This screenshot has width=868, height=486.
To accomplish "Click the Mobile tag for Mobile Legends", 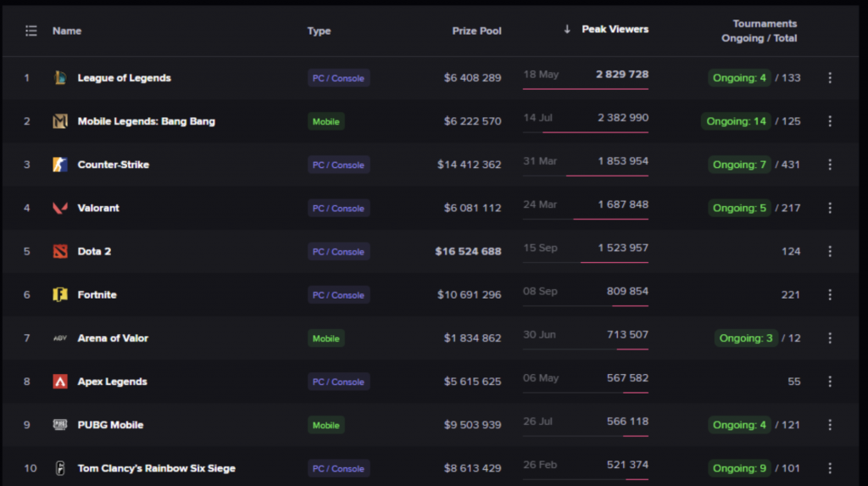I will pyautogui.click(x=325, y=121).
